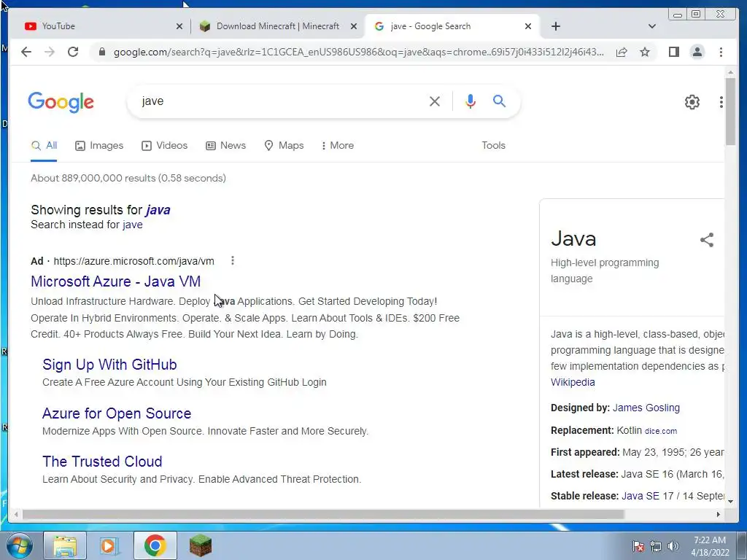Image resolution: width=747 pixels, height=560 pixels.
Task: Open the Chrome profile avatar
Action: pyautogui.click(x=697, y=52)
